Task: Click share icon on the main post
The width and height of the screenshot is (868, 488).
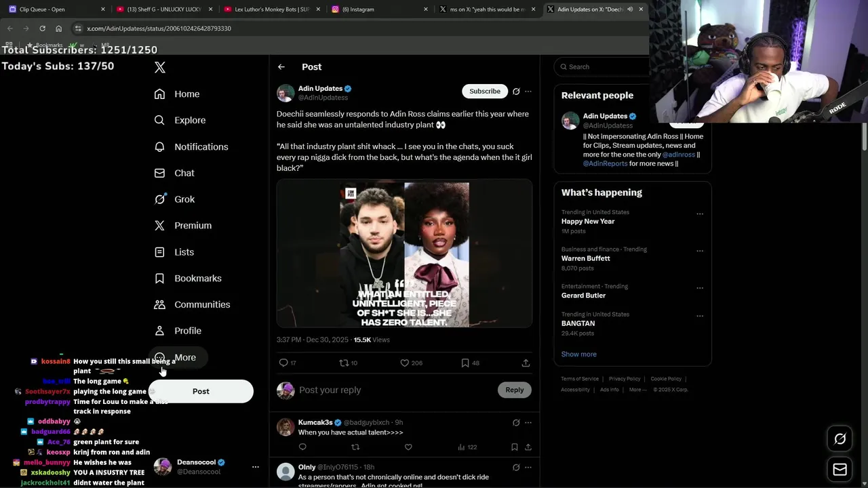Action: point(526,363)
